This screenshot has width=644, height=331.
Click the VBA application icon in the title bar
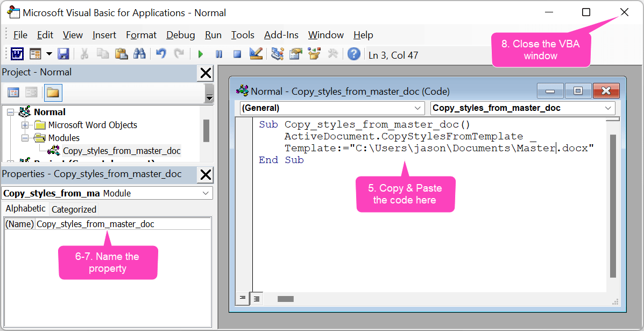(14, 12)
